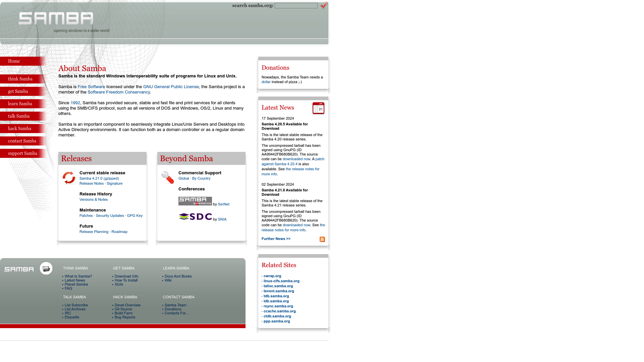644x362 pixels.
Task: Click the search submit checkmark icon
Action: point(324,5)
